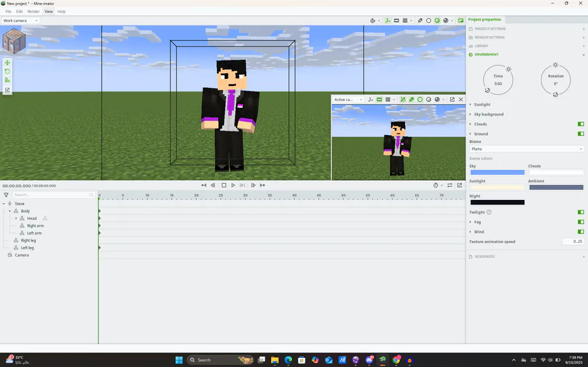588x367 pixels.
Task: Select flat shading circle in work camera toolbar
Action: point(429,21)
